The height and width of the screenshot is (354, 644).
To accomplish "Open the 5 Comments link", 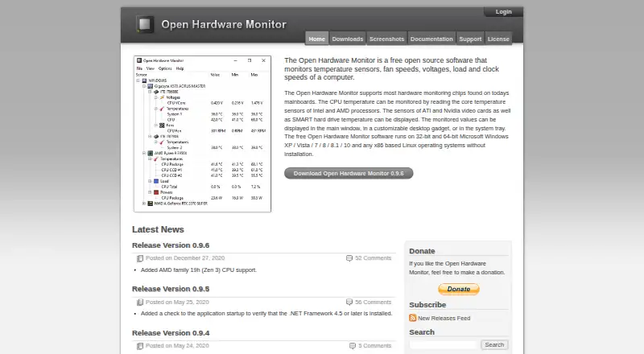I will point(374,346).
